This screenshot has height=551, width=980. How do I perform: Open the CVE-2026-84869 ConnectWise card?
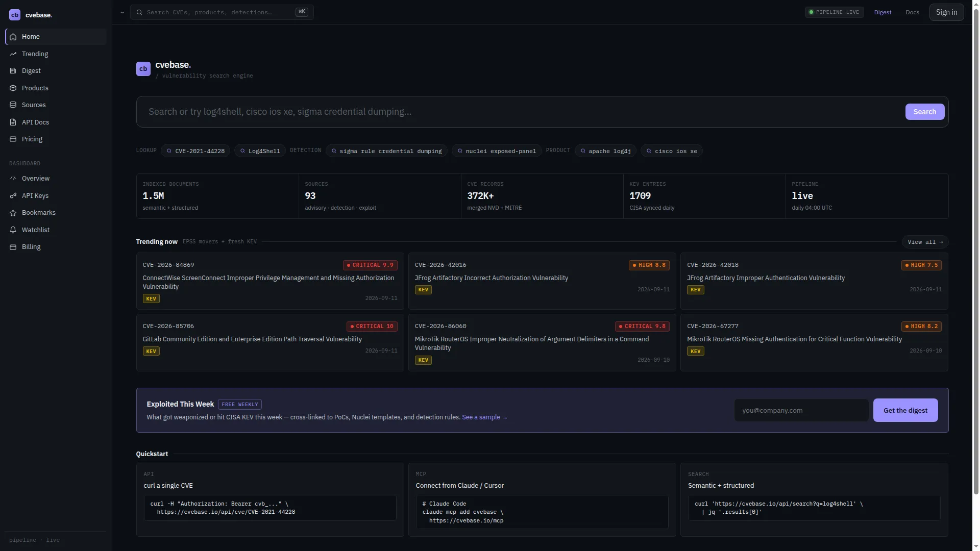pos(269,281)
